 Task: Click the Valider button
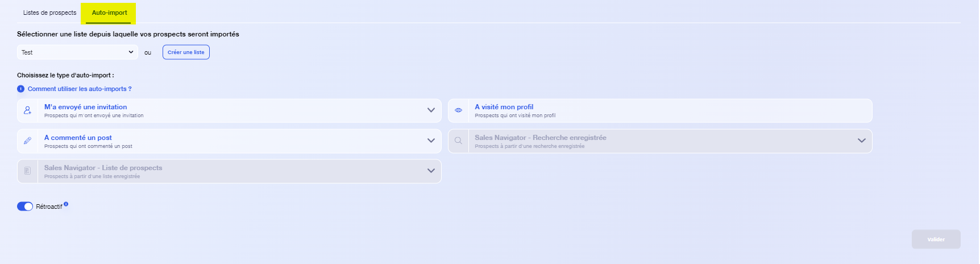point(936,240)
